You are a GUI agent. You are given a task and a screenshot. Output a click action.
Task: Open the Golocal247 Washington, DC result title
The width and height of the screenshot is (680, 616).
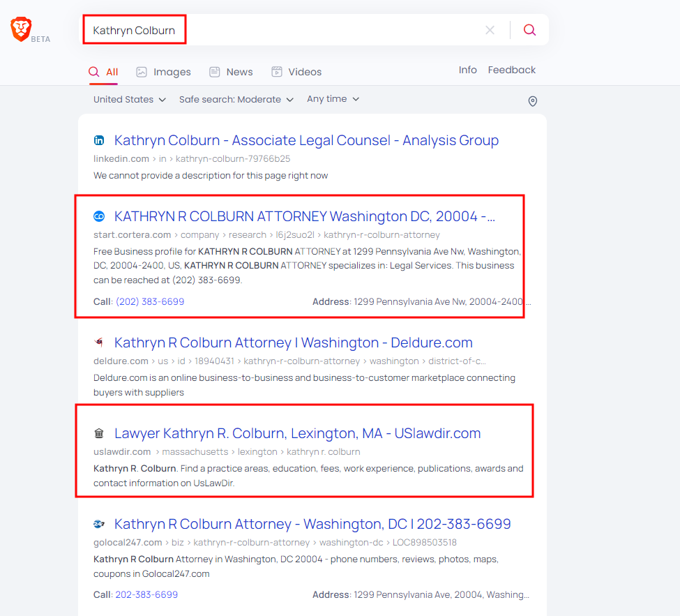point(312,524)
